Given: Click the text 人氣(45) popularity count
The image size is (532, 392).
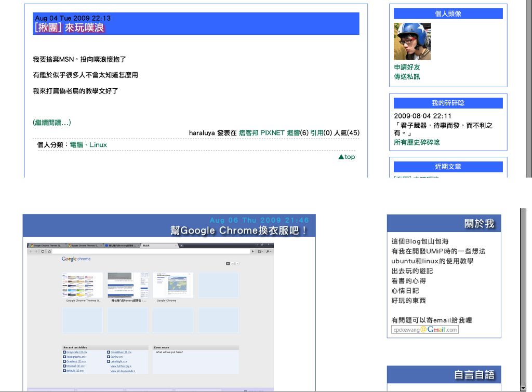Looking at the screenshot, I should pyautogui.click(x=347, y=133).
